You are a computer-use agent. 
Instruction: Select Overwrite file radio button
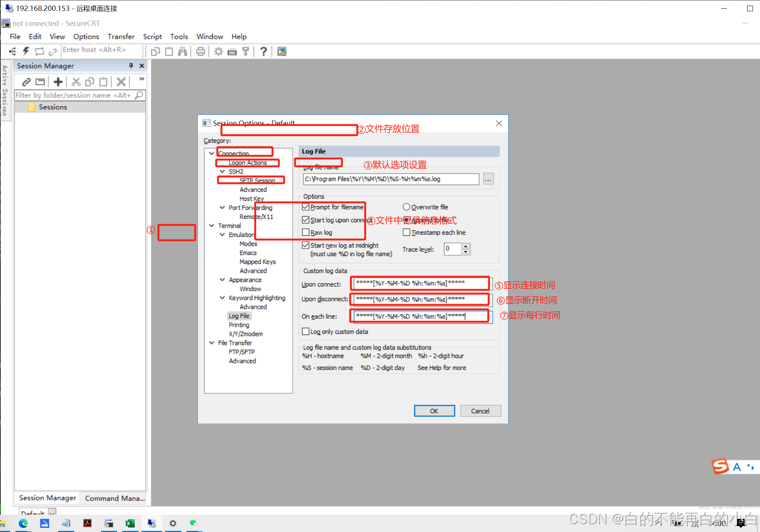(406, 207)
